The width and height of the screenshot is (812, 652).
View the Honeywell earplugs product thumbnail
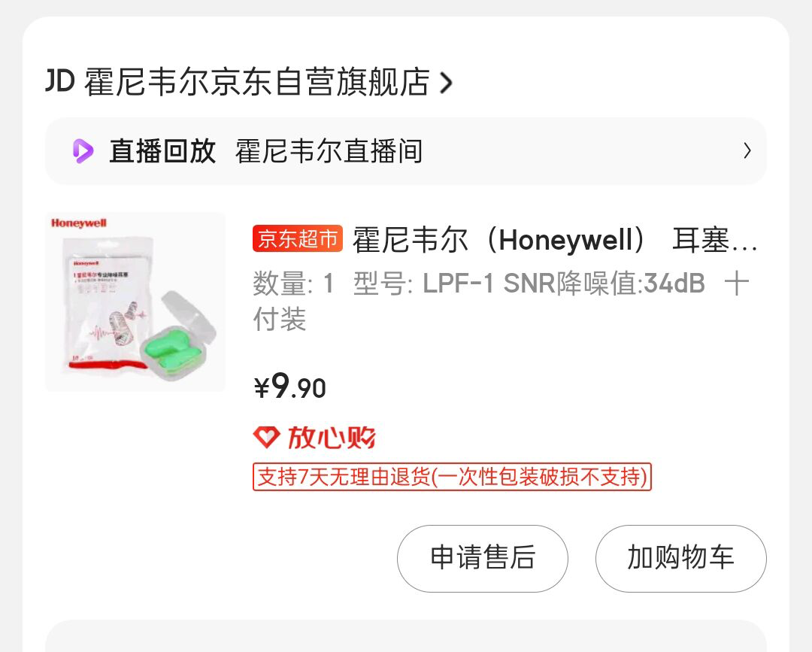(135, 302)
